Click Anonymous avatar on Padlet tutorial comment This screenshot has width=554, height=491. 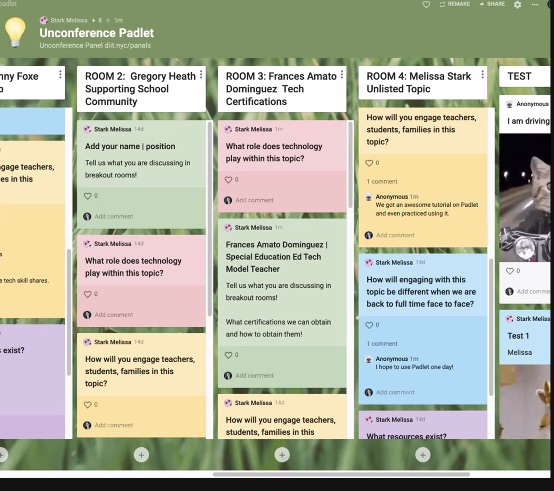coord(369,197)
